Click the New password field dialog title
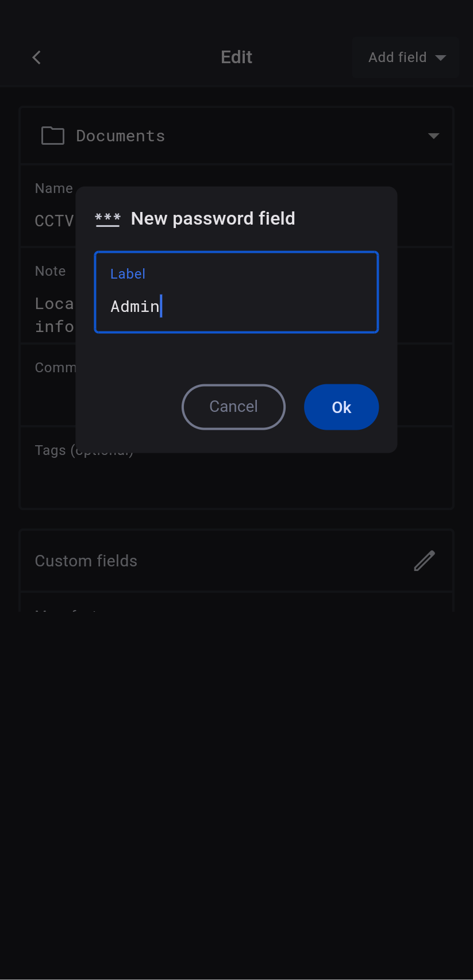473x980 pixels. click(213, 219)
